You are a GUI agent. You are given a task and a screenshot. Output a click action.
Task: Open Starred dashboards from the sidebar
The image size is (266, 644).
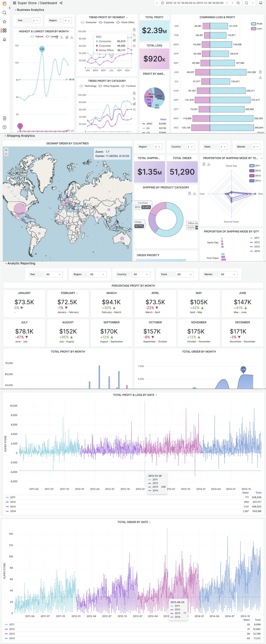point(4,22)
